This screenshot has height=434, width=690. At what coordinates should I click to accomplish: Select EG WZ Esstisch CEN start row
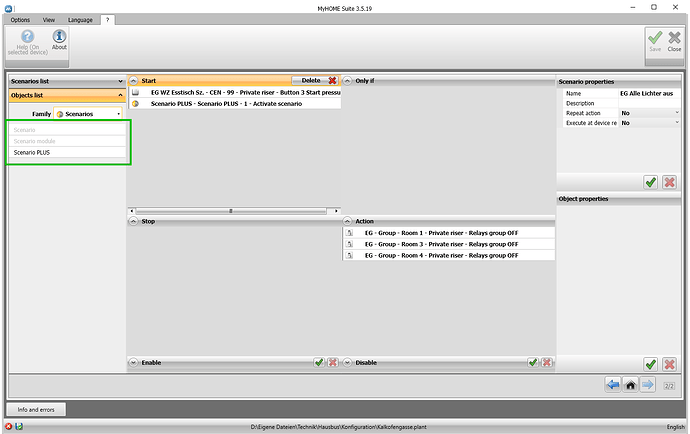click(235, 92)
